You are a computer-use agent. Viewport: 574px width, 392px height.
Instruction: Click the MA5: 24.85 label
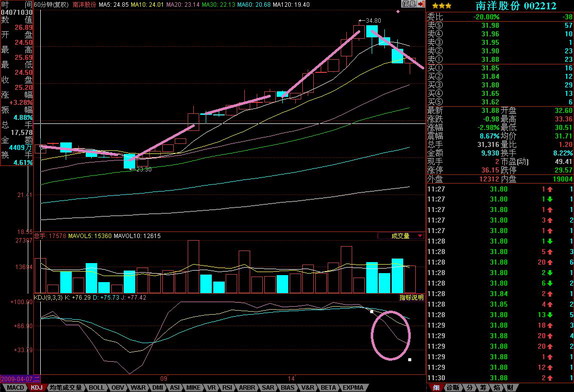(113, 5)
